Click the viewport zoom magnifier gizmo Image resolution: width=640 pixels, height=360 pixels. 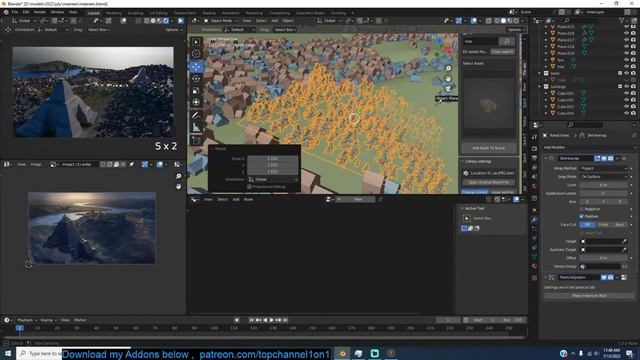[448, 69]
